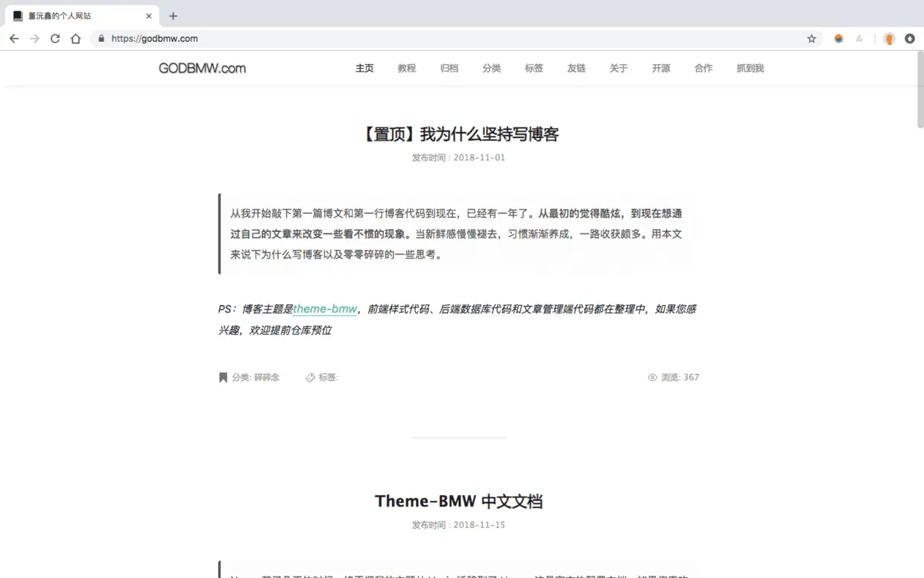Open the 分类 nav item

pyautogui.click(x=492, y=68)
